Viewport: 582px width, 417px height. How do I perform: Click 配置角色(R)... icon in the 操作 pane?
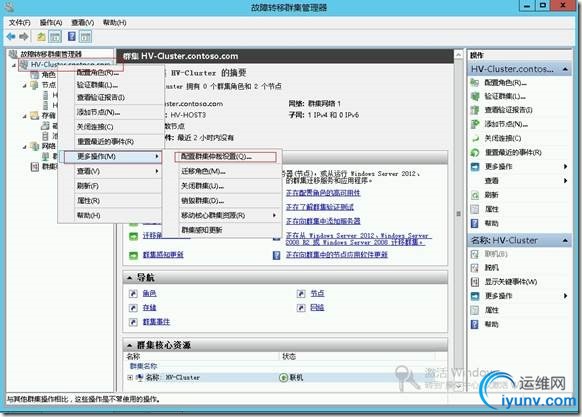tap(475, 82)
